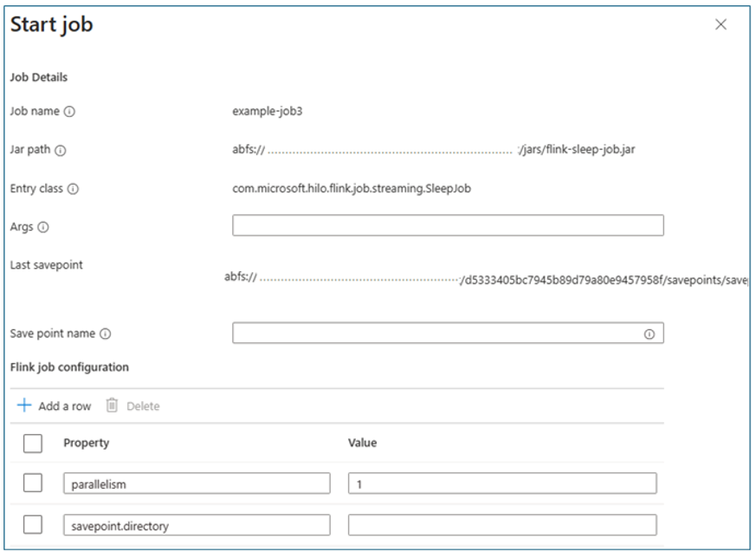Click the savepoint.directory property name field

click(x=197, y=524)
